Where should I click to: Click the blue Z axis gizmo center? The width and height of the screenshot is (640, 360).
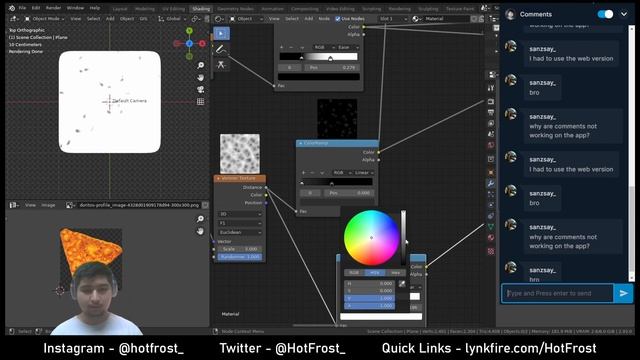(x=189, y=44)
